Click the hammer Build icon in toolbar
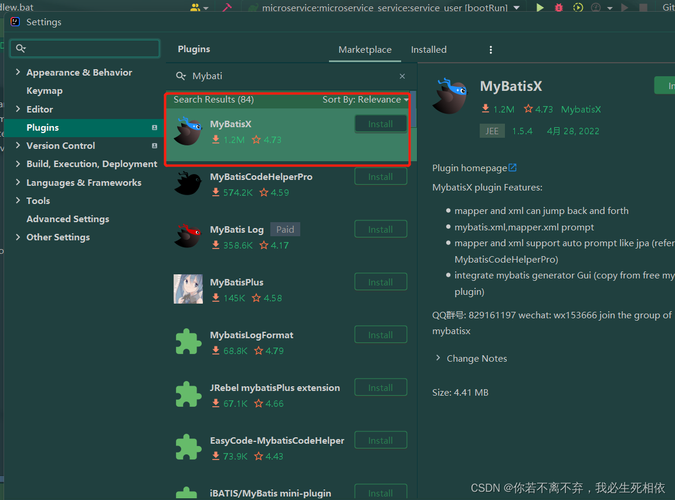Screen dimensions: 675x500 tap(227, 7)
